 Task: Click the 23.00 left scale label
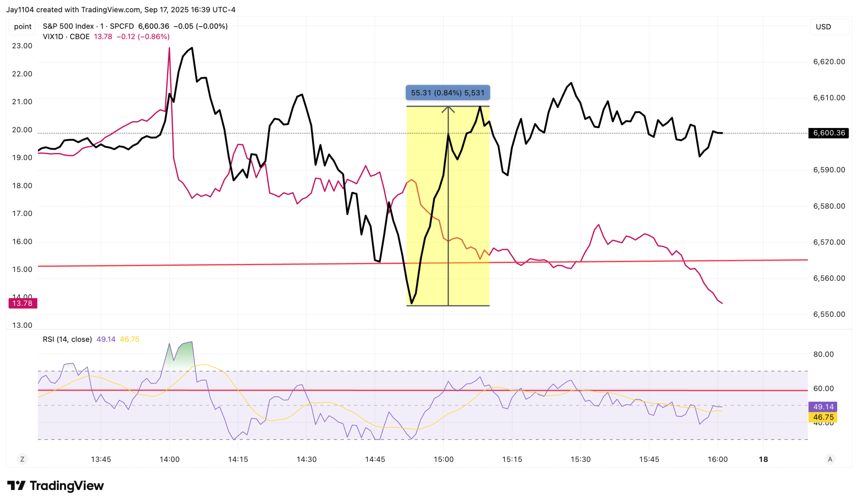point(22,46)
